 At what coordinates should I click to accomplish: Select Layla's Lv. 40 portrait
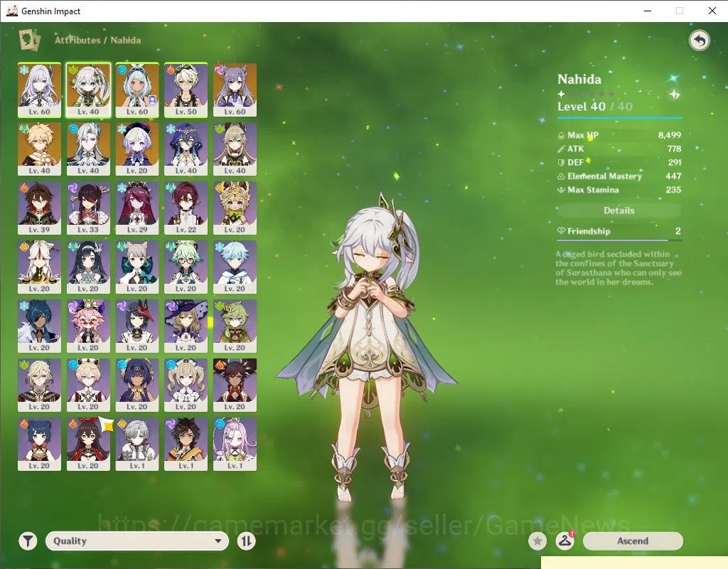[x=186, y=149]
